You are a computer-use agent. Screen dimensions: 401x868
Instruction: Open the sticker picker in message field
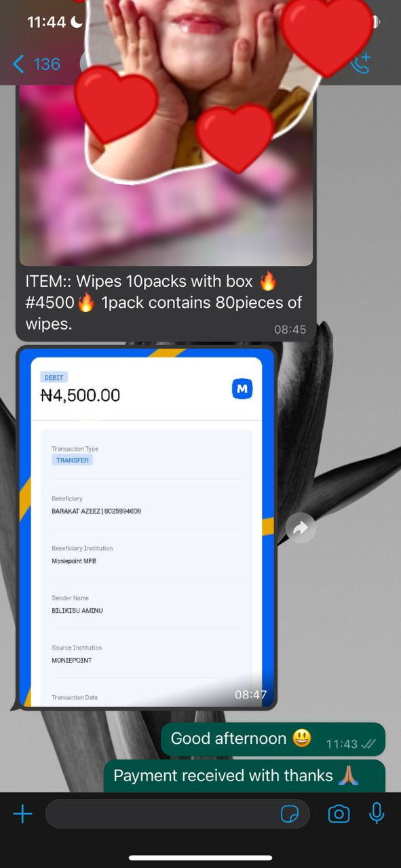290,814
